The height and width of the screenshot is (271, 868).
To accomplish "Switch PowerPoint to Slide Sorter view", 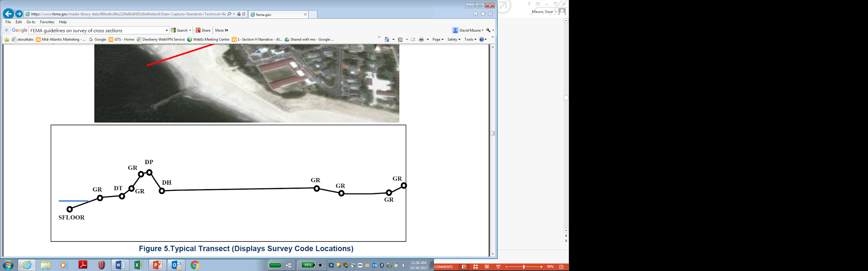I will pyautogui.click(x=476, y=267).
